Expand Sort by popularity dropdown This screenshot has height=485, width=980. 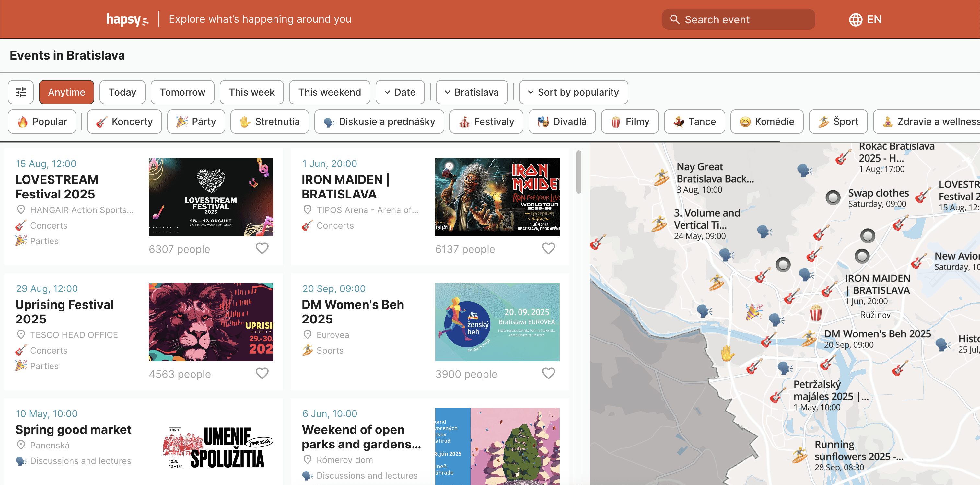(574, 92)
